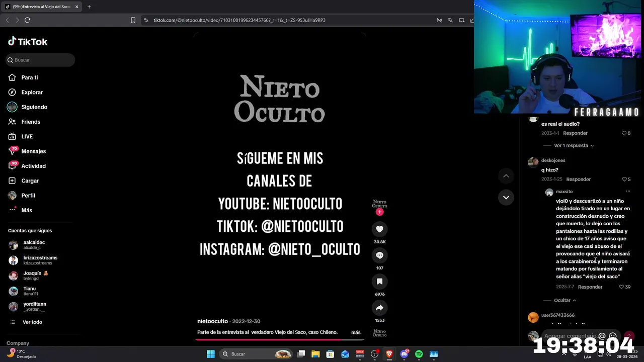The image size is (644, 362).
Task: Bookmark page icon in address bar
Action: [133, 20]
